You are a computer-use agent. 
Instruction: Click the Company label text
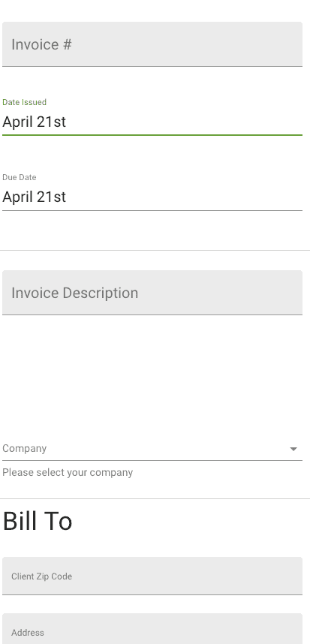coord(24,449)
